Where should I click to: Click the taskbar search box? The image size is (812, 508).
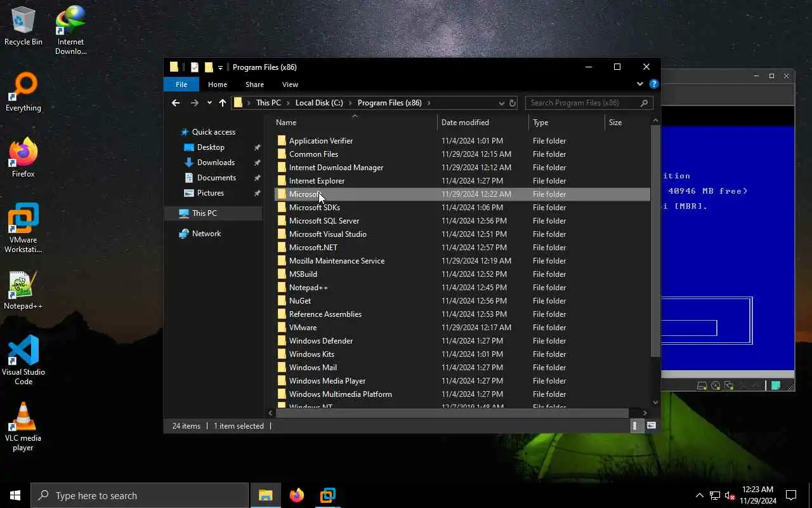[x=140, y=495]
